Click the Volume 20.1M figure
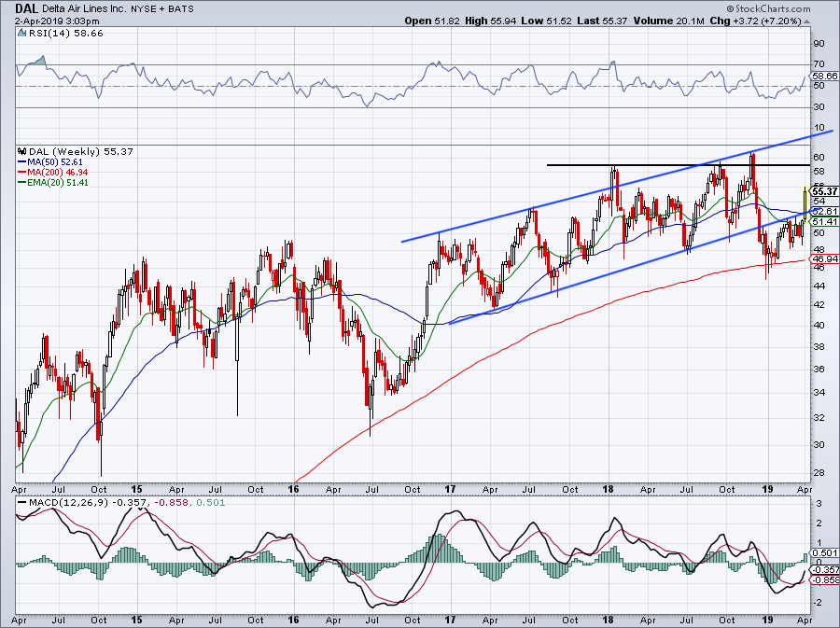 (668, 21)
